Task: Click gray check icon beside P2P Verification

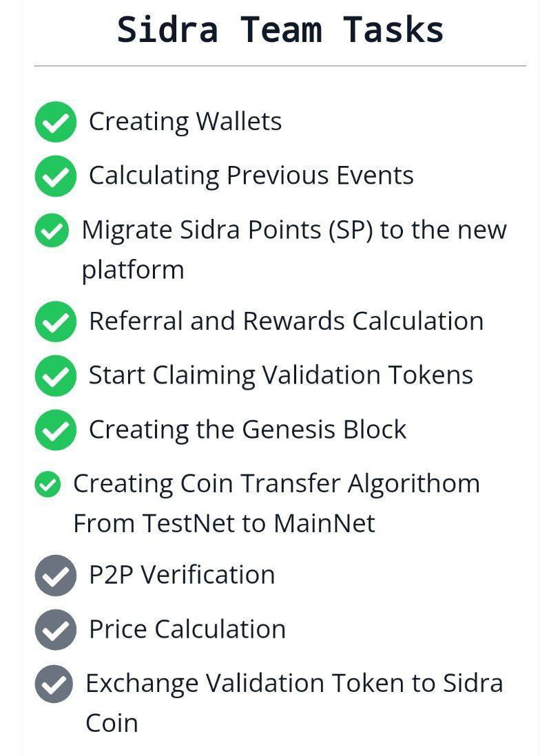Action: click(56, 575)
